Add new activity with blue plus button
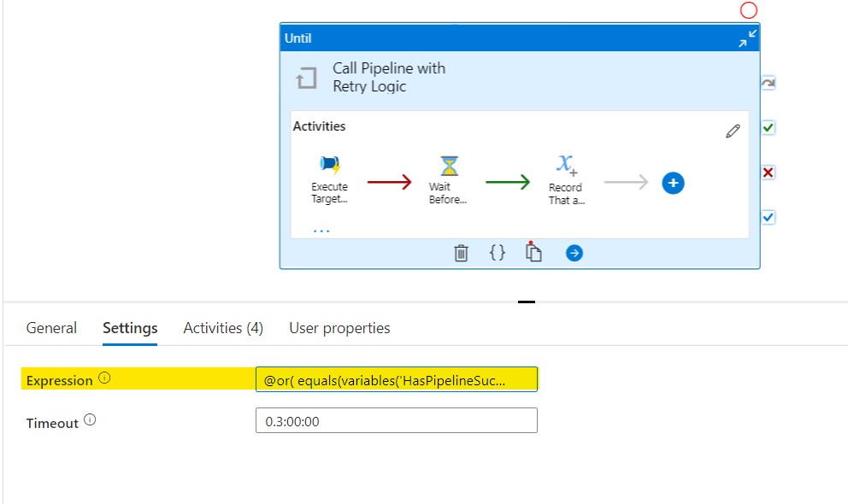Screen dimensions: 848x504 pos(674,183)
